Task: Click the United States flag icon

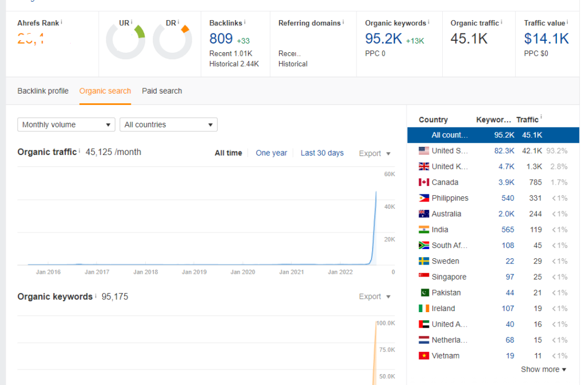Action: click(424, 151)
